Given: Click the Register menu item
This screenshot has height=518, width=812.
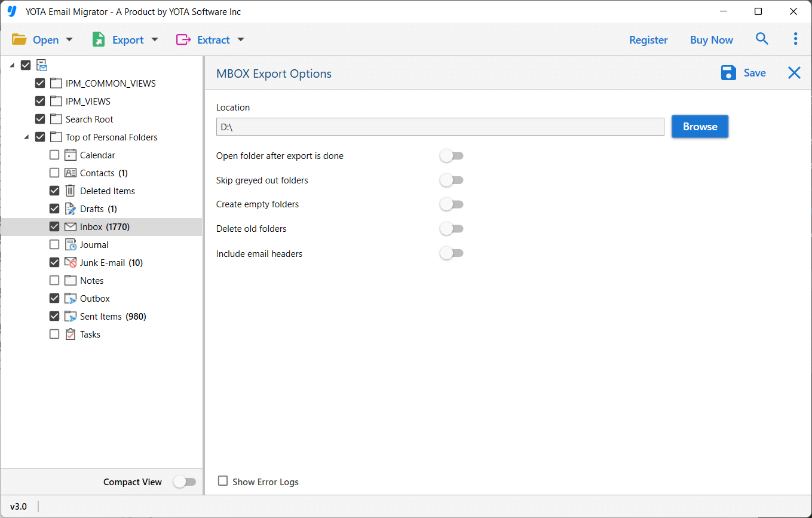Looking at the screenshot, I should tap(648, 39).
